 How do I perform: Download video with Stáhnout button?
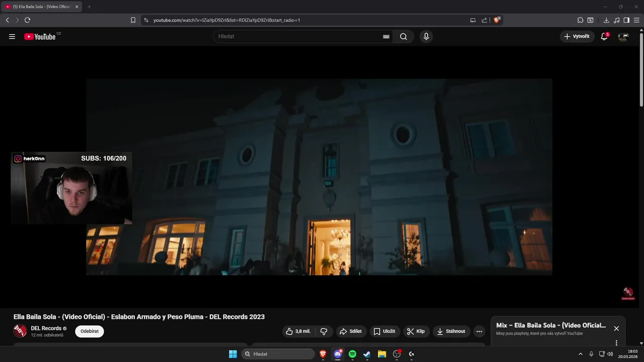click(x=451, y=331)
